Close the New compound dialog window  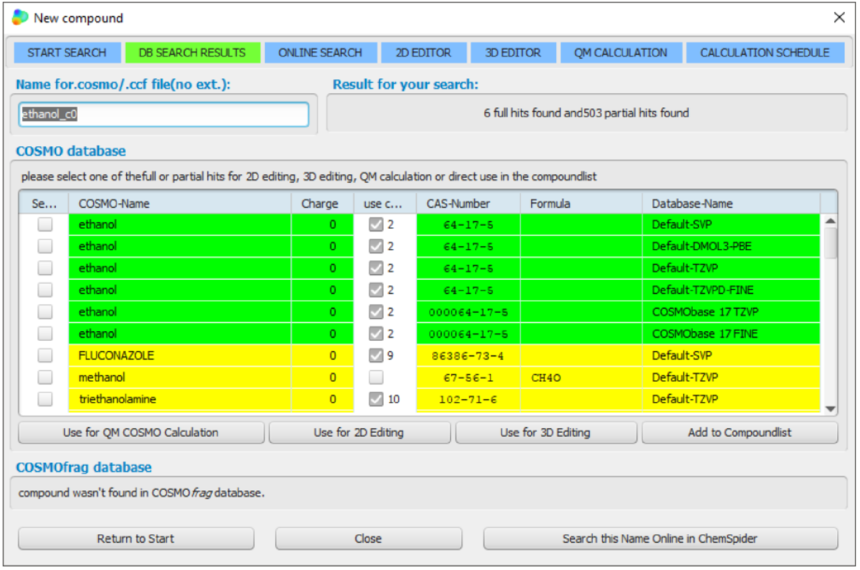[x=839, y=17]
